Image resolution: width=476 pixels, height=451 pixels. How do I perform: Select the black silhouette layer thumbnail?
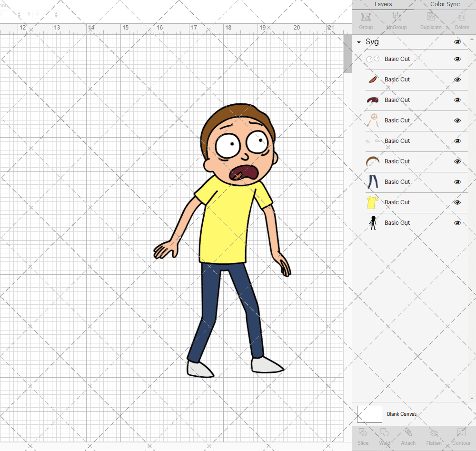coord(373,222)
